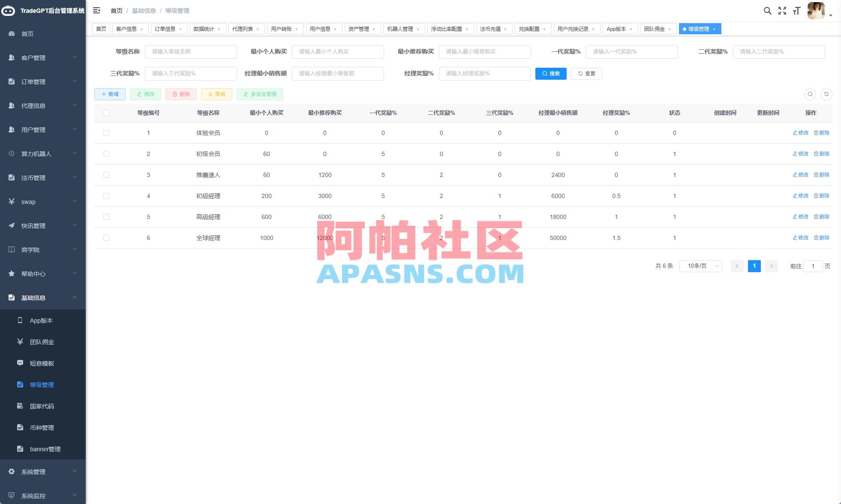Screen dimensions: 841x504
Task: Toggle fullscreen mode icon
Action: pos(782,10)
